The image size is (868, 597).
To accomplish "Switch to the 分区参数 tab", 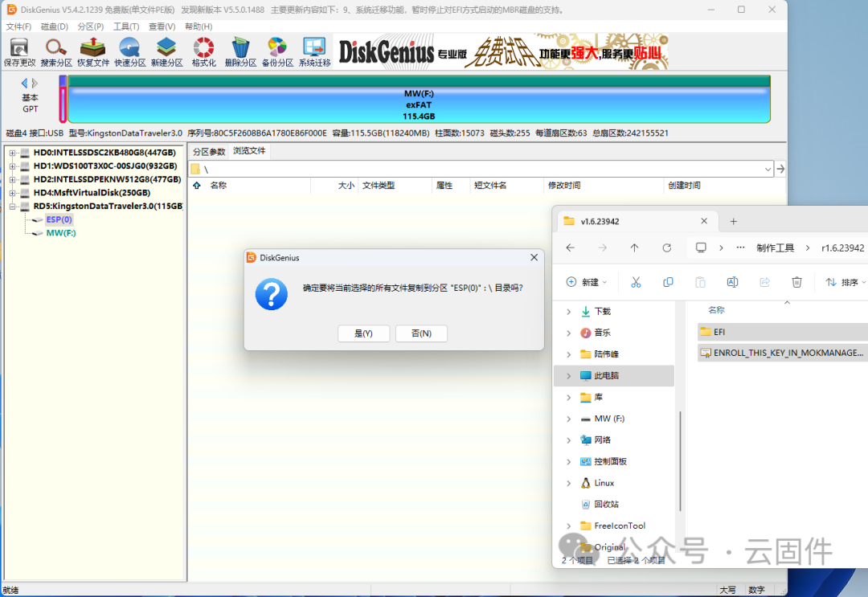I will tap(209, 152).
